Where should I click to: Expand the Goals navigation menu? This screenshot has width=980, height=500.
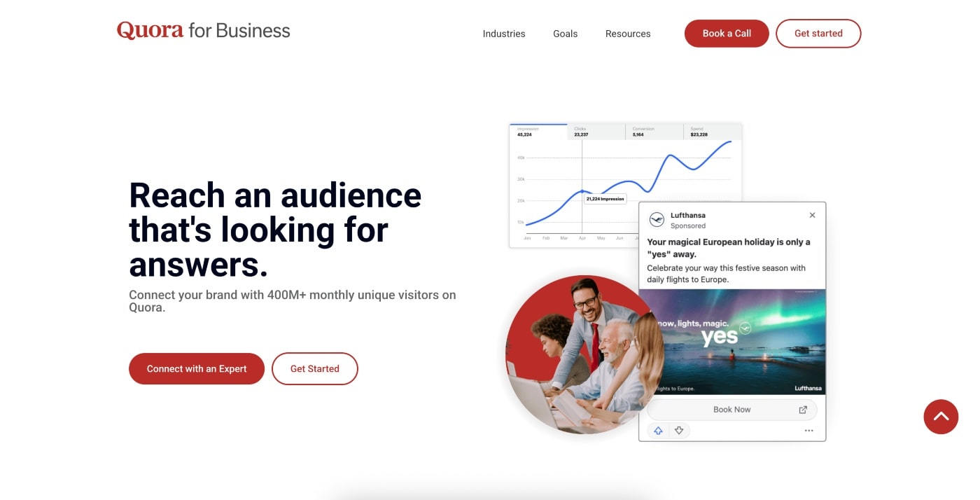(x=566, y=34)
